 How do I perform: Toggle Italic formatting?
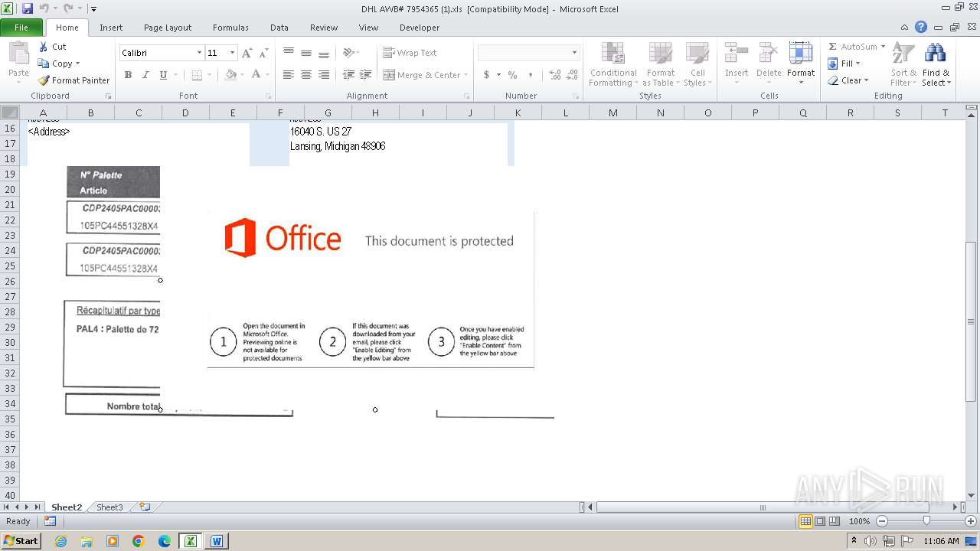[x=145, y=75]
